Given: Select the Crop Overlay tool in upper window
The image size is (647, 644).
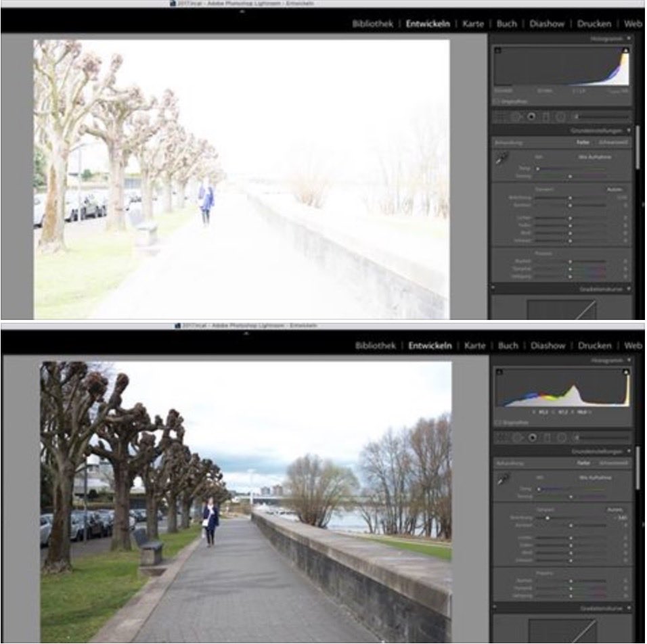Looking at the screenshot, I should coord(501,116).
